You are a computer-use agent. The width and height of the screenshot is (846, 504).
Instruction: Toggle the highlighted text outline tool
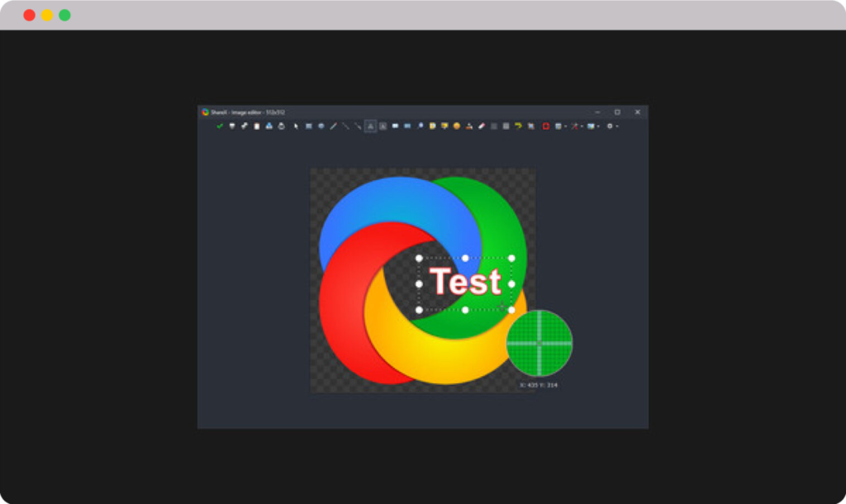click(x=370, y=126)
